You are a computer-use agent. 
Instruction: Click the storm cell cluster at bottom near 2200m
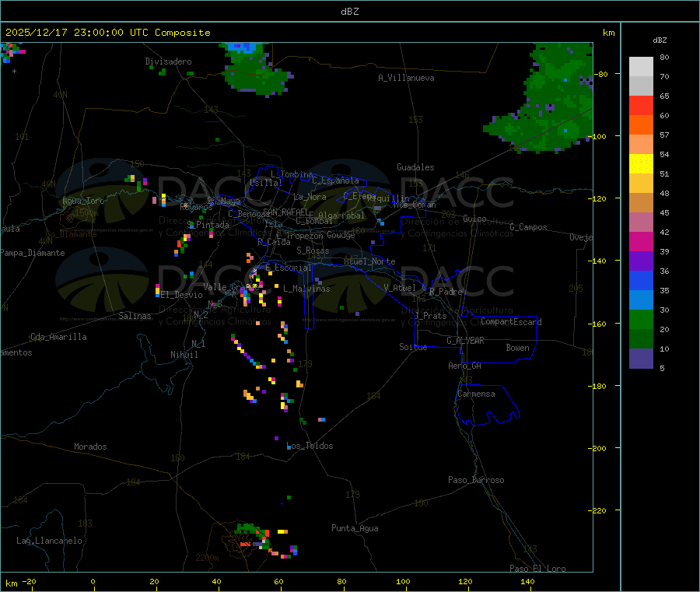264,540
